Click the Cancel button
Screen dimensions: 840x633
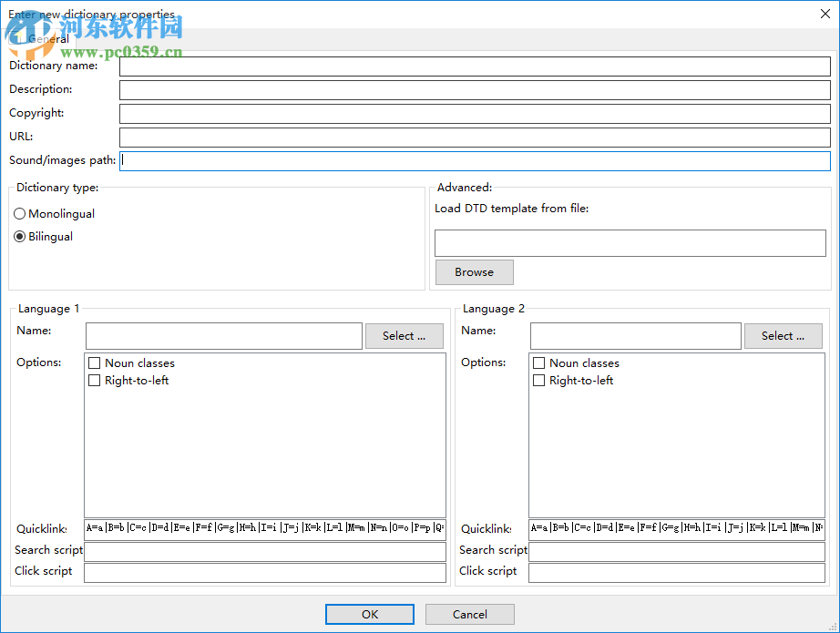pos(470,614)
